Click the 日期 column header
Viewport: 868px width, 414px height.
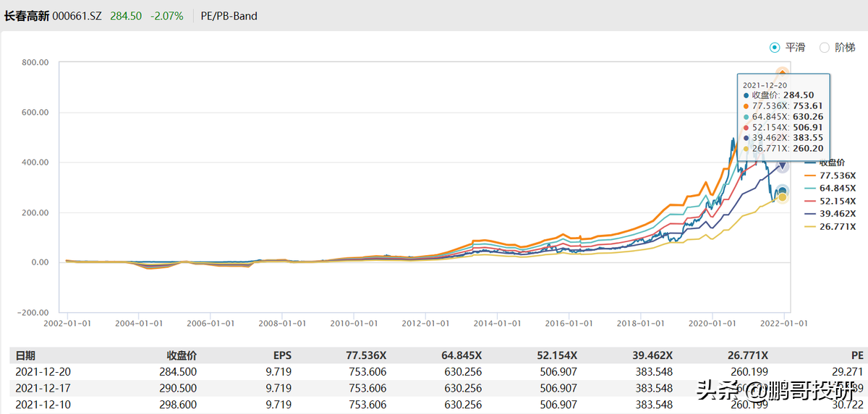25,355
